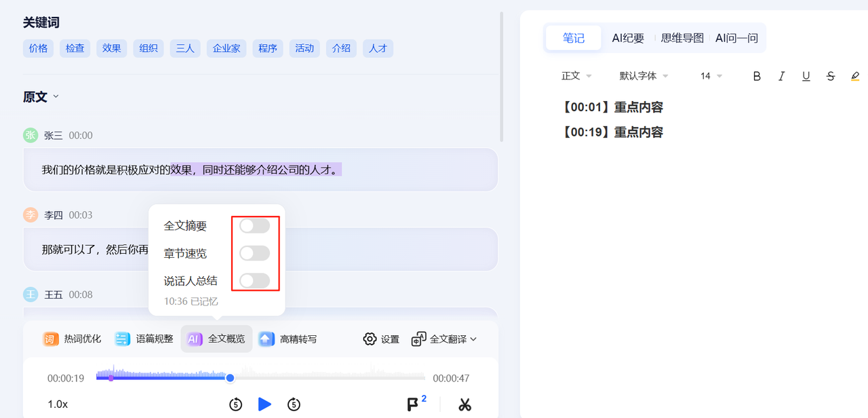The width and height of the screenshot is (868, 418).
Task: Open the 思维导图 tab
Action: 682,38
